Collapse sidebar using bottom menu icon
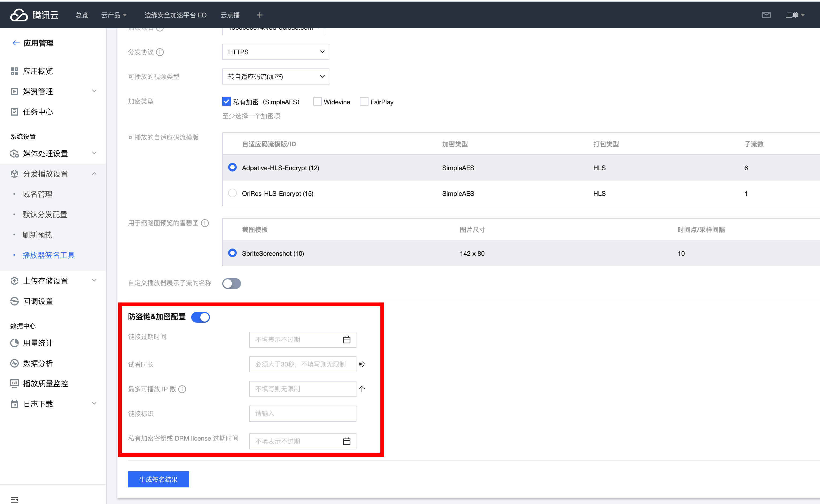This screenshot has height=504, width=820. pyautogui.click(x=14, y=499)
